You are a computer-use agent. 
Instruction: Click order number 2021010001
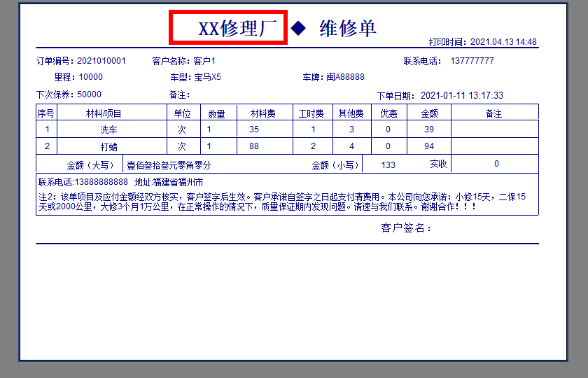[101, 61]
